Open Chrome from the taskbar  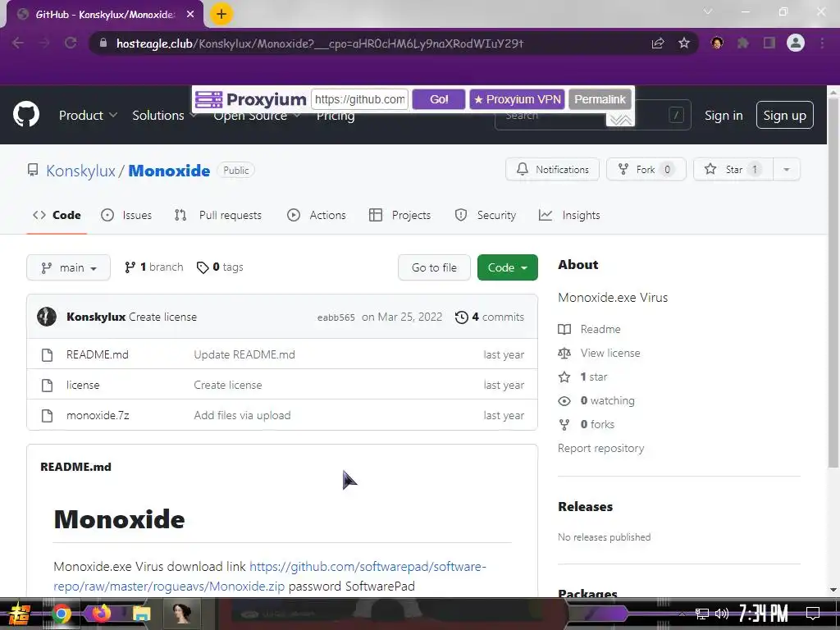(x=61, y=614)
